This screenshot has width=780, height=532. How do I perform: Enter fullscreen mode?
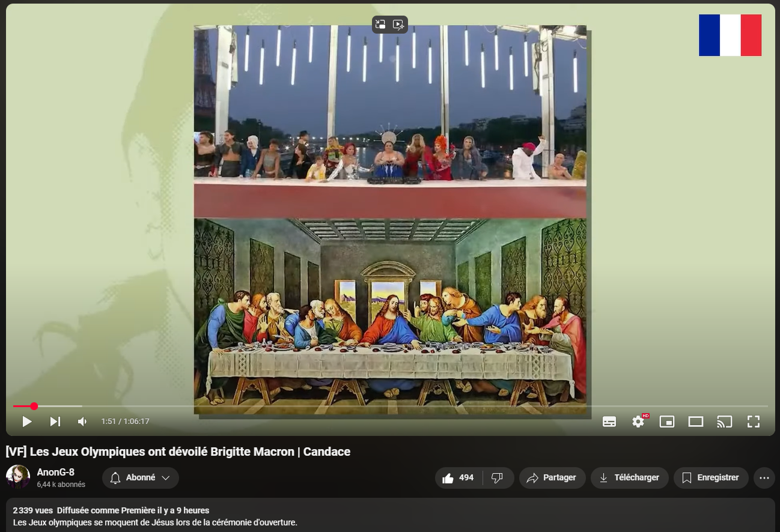[754, 422]
